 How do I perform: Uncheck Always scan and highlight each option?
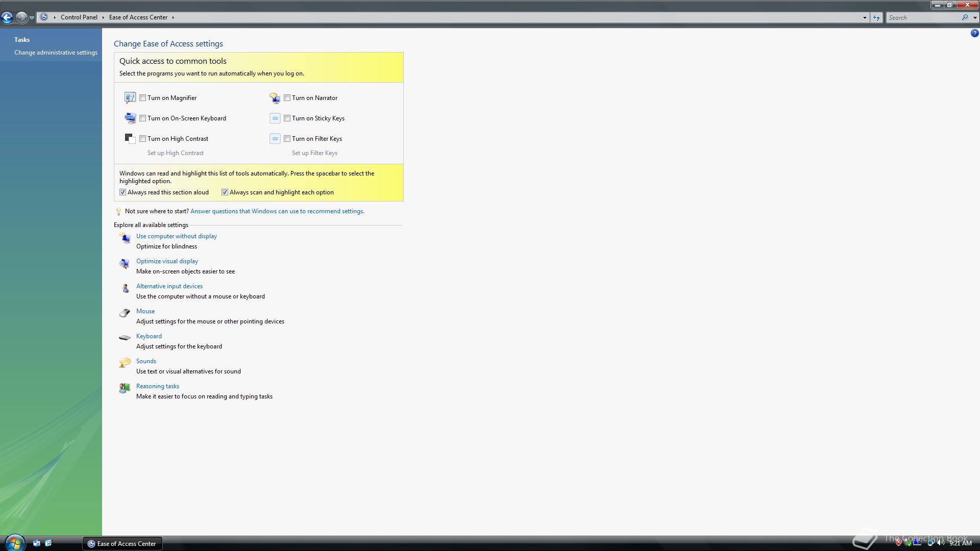[x=225, y=192]
